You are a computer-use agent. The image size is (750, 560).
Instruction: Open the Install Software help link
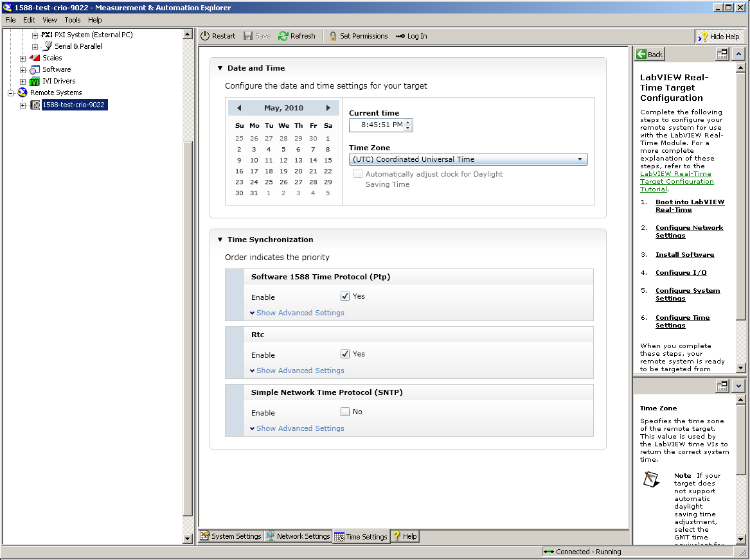pos(684,255)
